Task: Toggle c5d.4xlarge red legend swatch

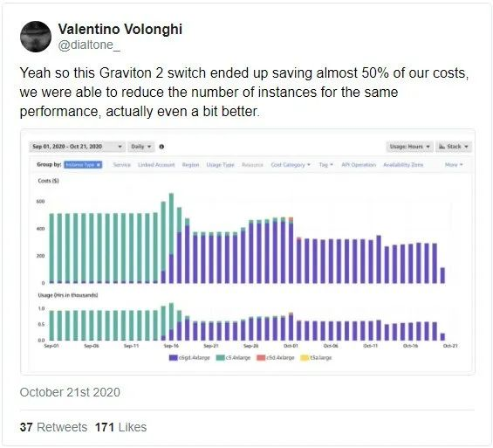Action: (261, 358)
